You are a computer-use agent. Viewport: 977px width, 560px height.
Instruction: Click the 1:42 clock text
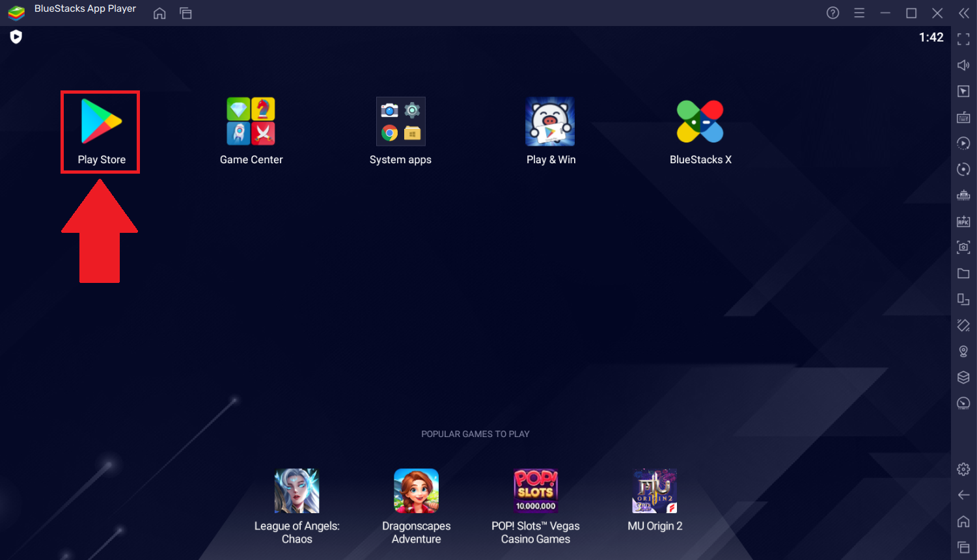(x=931, y=37)
